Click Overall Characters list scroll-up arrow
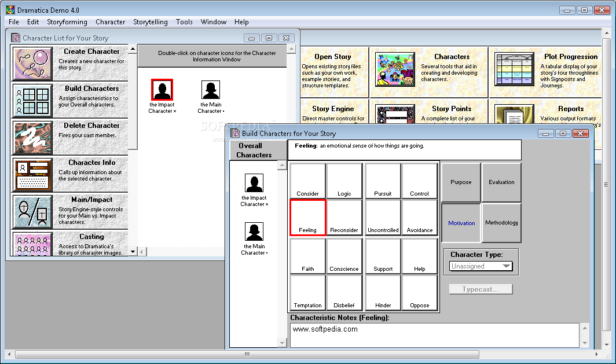This screenshot has height=364, width=616. click(x=282, y=166)
